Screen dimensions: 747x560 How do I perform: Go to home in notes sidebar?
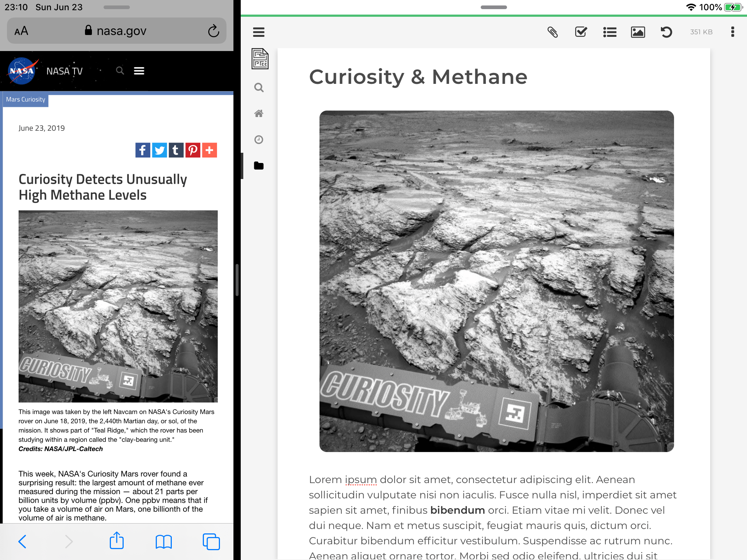[259, 113]
